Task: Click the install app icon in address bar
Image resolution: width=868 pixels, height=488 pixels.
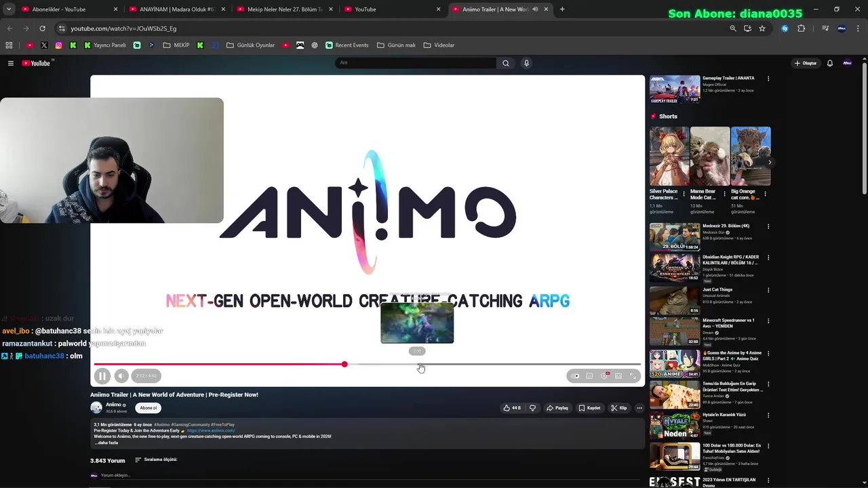Action: point(747,28)
